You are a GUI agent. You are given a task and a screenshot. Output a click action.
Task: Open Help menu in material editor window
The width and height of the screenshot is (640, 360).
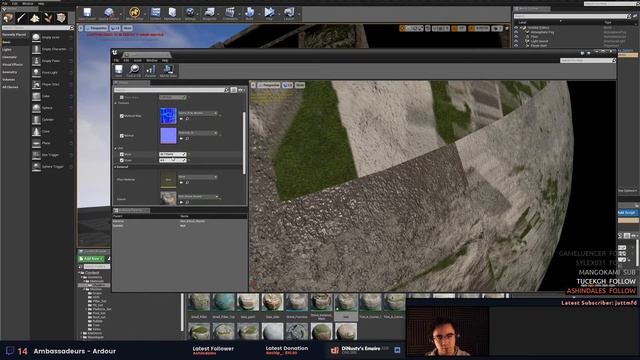[x=165, y=60]
